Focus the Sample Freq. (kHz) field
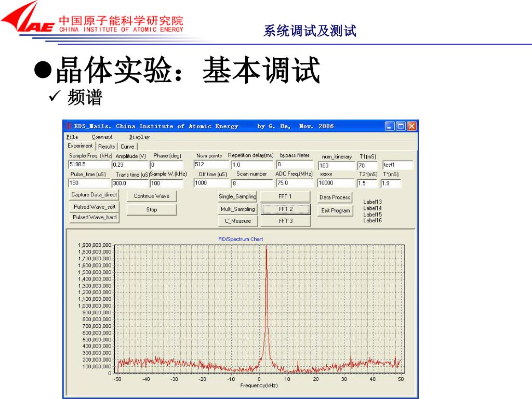This screenshot has width=532, height=399. 89,165
